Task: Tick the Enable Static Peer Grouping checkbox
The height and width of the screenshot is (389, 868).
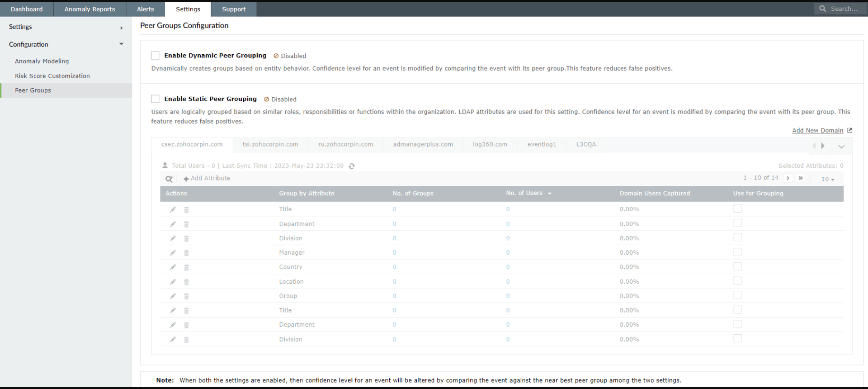Action: [x=155, y=99]
